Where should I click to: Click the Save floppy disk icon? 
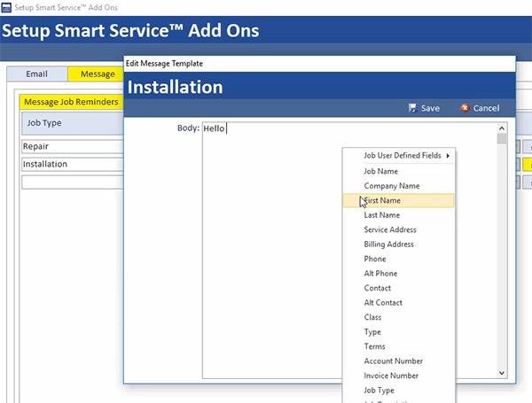point(412,108)
